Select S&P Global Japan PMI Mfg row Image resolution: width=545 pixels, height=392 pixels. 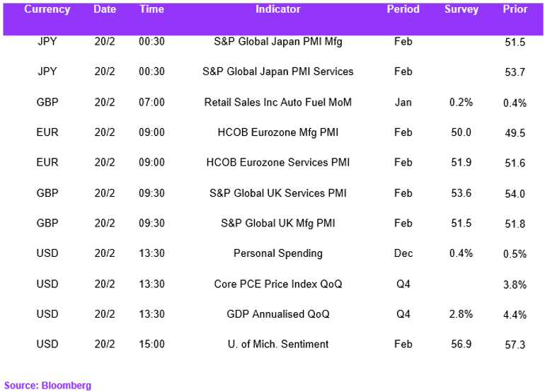click(272, 42)
